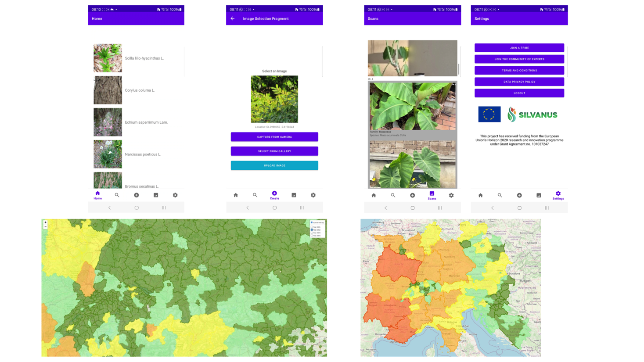Select the base layer radio button in map legend

coord(312,222)
